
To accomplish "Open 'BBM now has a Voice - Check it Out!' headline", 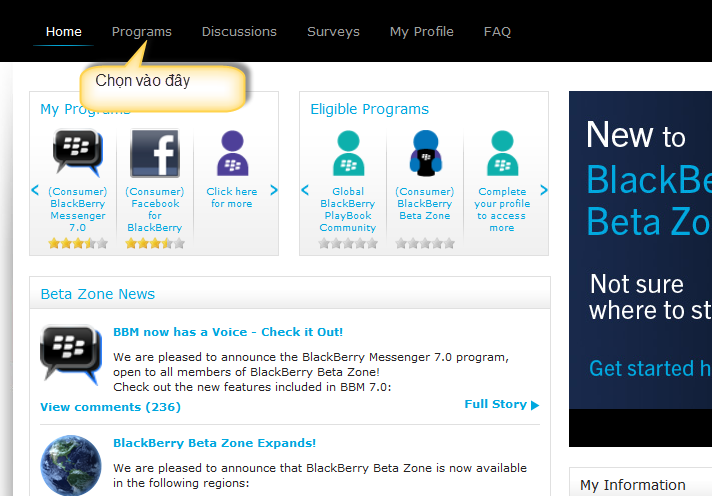I will [228, 332].
